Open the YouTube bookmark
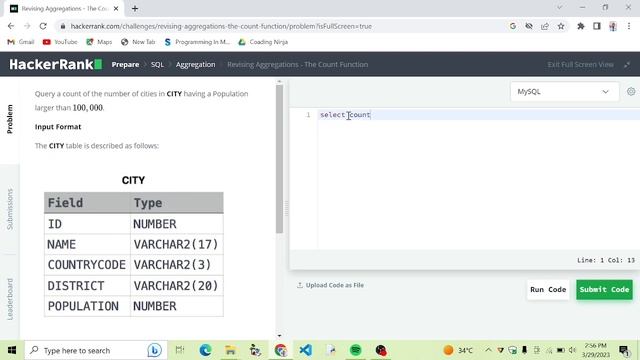Image resolution: width=640 pixels, height=360 pixels. (x=60, y=42)
